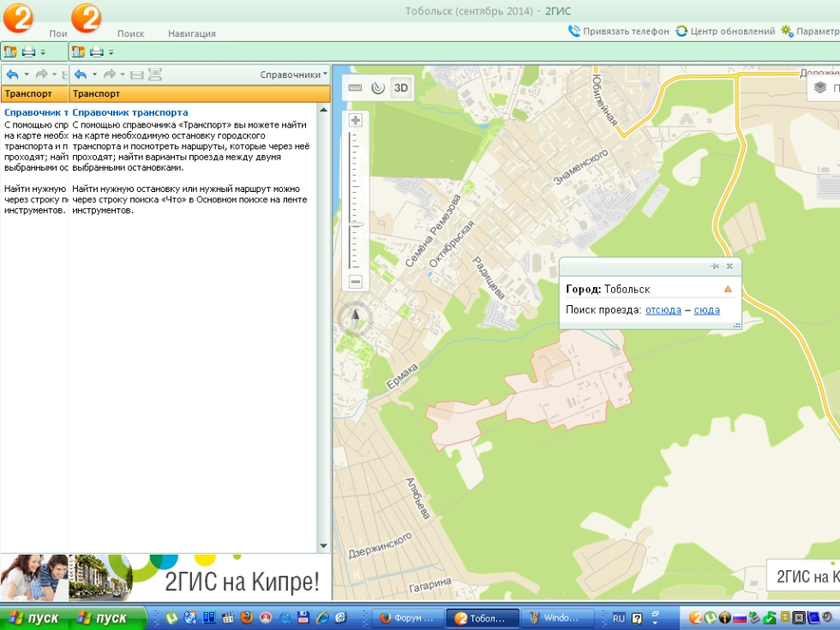Image resolution: width=840 pixels, height=630 pixels.
Task: Switch to the 'Форум …' Firefox taskbar button
Action: pos(407,618)
